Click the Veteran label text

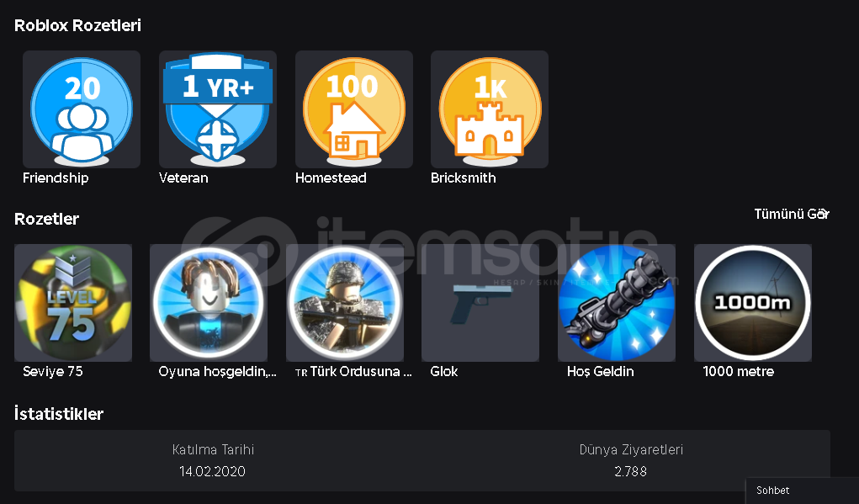pos(183,178)
